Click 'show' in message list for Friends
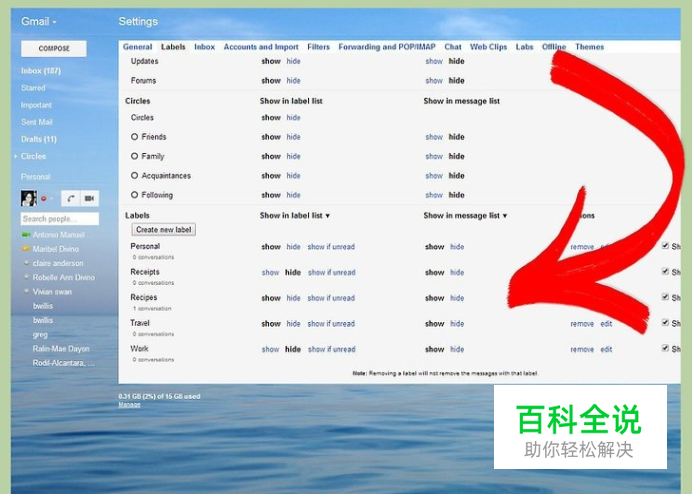The height and width of the screenshot is (494, 692). click(434, 137)
